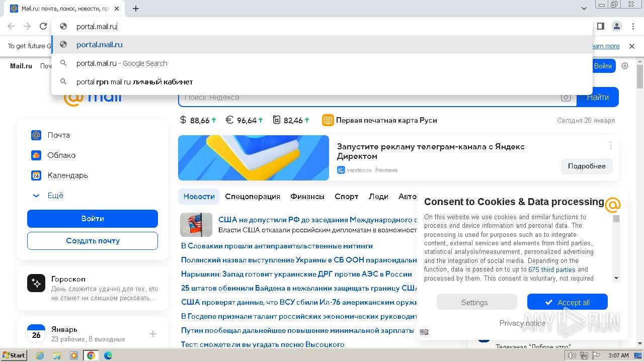Viewport: 644px width, 362px height.
Task: Dismiss the info bar with the X
Action: [x=632, y=46]
